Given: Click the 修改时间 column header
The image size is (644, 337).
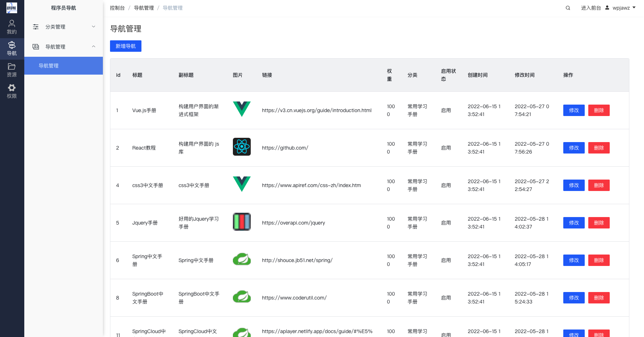Looking at the screenshot, I should [x=525, y=75].
